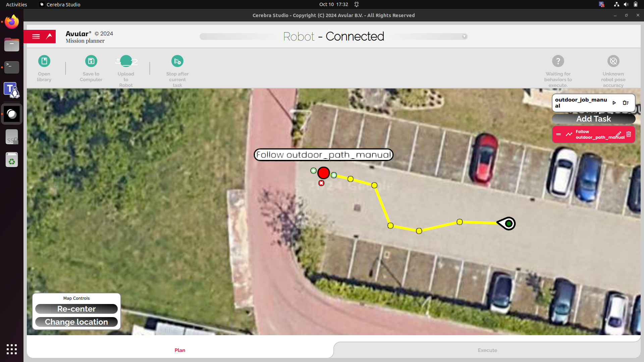Click the task drag handle icon

pos(558,134)
